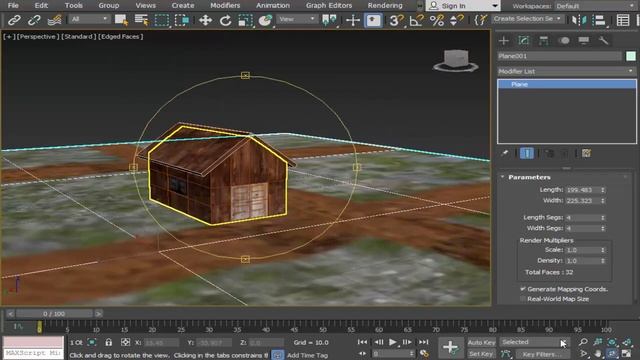
Task: Select Plane in modifier stack
Action: coord(567,84)
